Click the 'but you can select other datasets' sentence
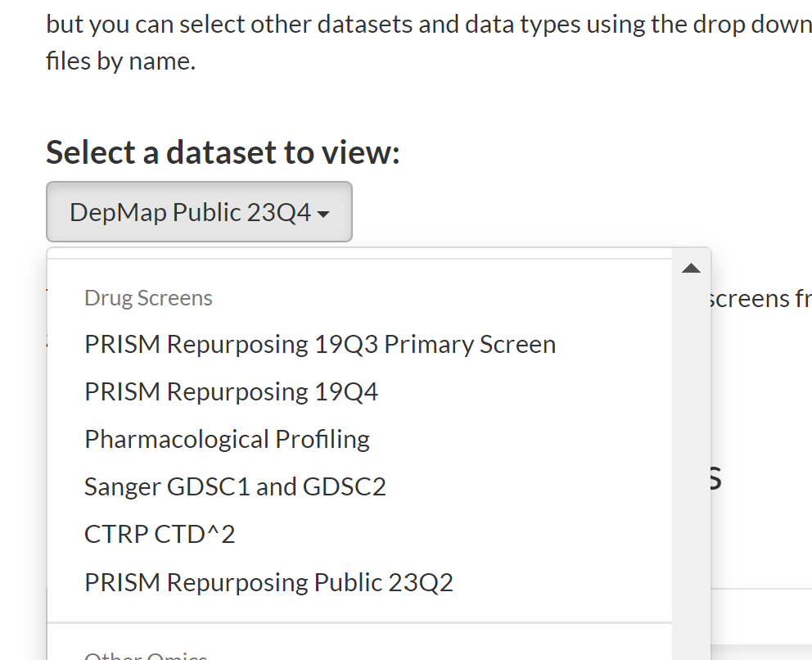 429,24
